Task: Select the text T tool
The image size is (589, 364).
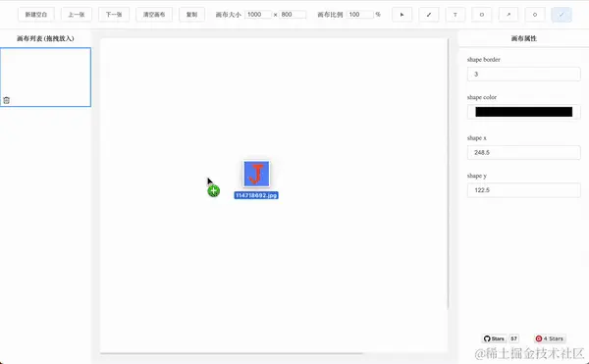Action: tap(455, 15)
